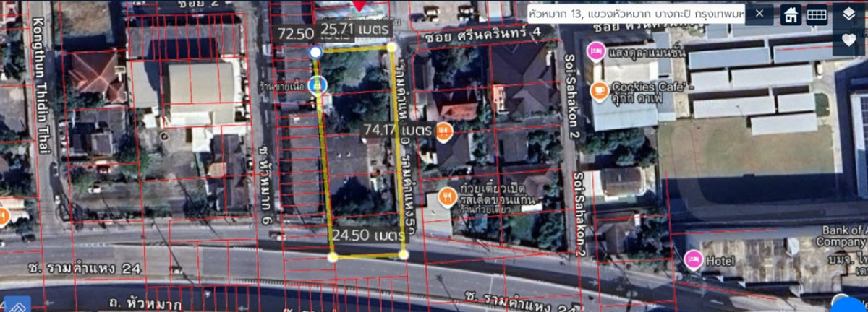Toggle the map layers panel
Viewport: 868px width, 312px height.
point(848,14)
